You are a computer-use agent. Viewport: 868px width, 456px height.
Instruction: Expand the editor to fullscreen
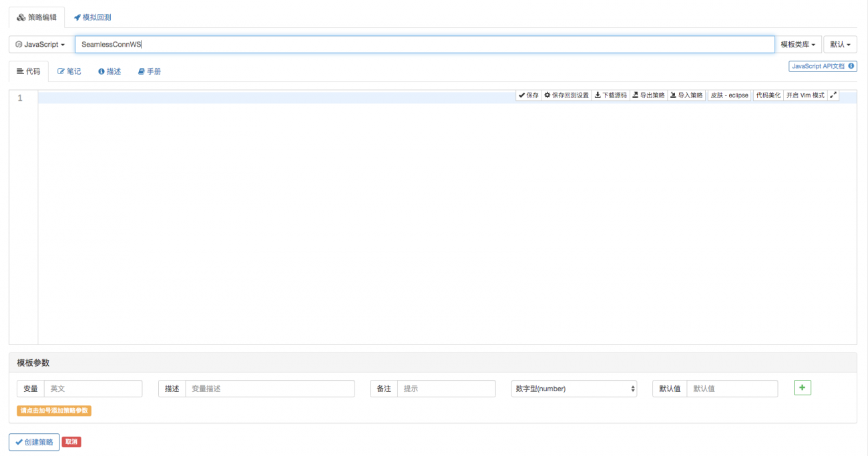(833, 95)
